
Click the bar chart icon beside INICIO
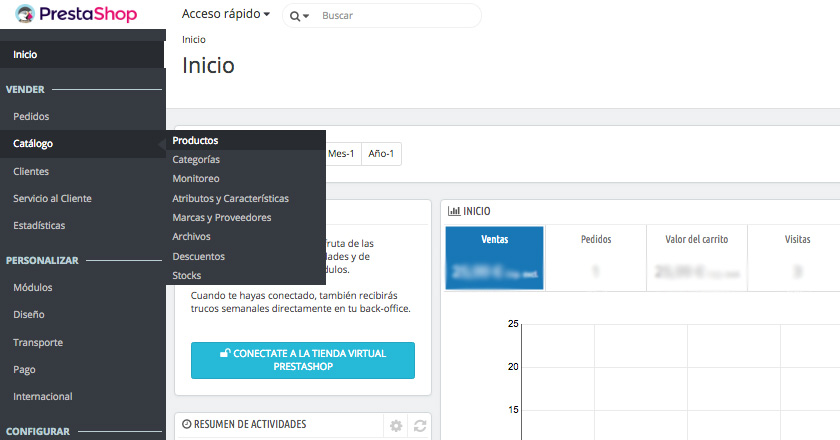pos(454,211)
